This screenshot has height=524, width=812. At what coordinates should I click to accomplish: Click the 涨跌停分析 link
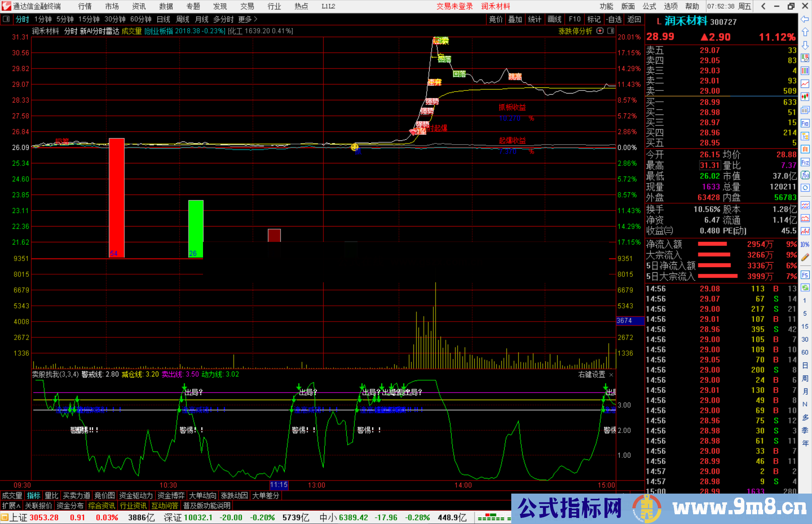(x=575, y=31)
